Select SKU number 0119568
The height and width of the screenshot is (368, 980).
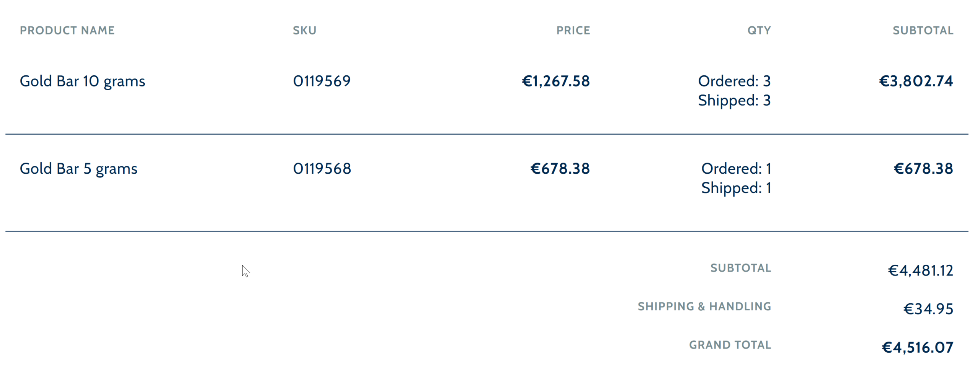[322, 169]
